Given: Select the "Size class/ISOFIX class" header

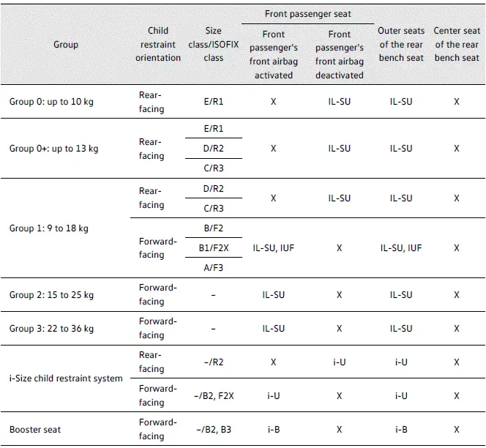Looking at the screenshot, I should tap(214, 45).
